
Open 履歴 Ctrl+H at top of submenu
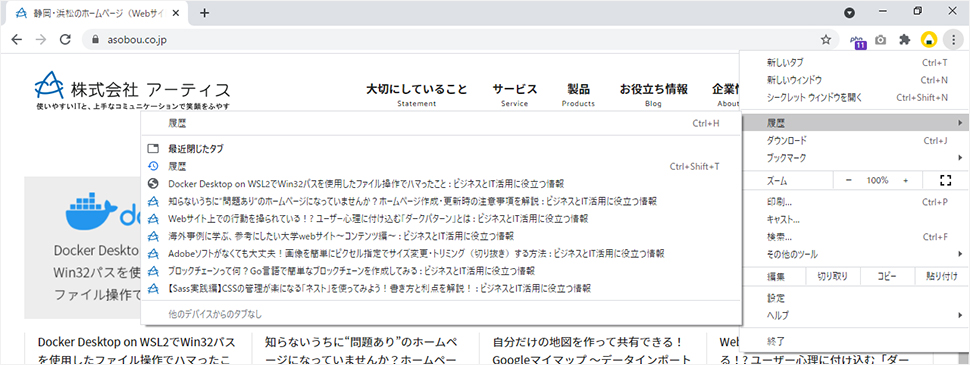click(441, 123)
